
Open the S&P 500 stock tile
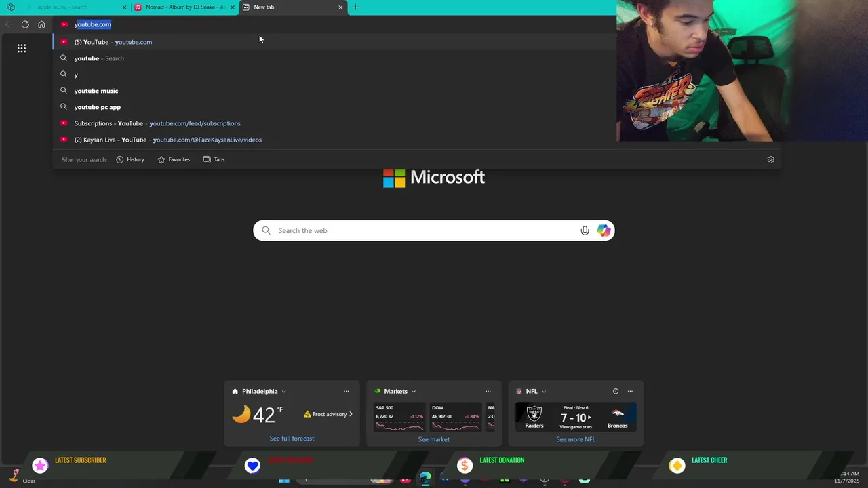pyautogui.click(x=399, y=418)
